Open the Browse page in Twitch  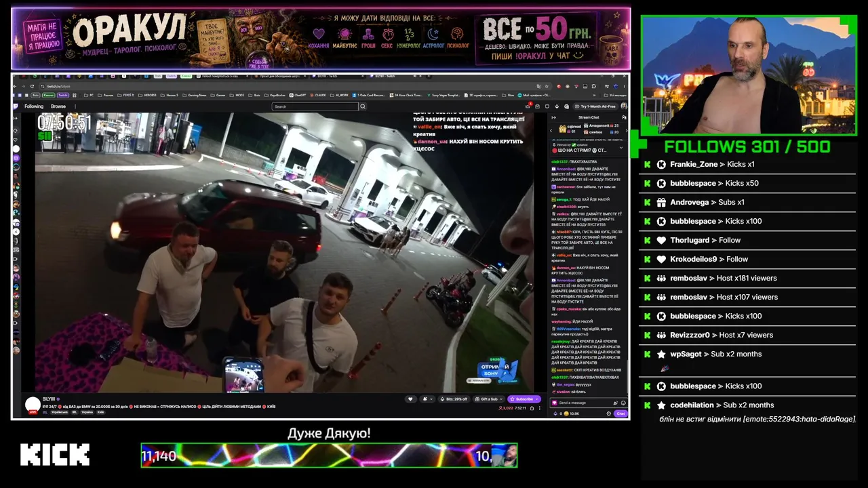tap(58, 106)
